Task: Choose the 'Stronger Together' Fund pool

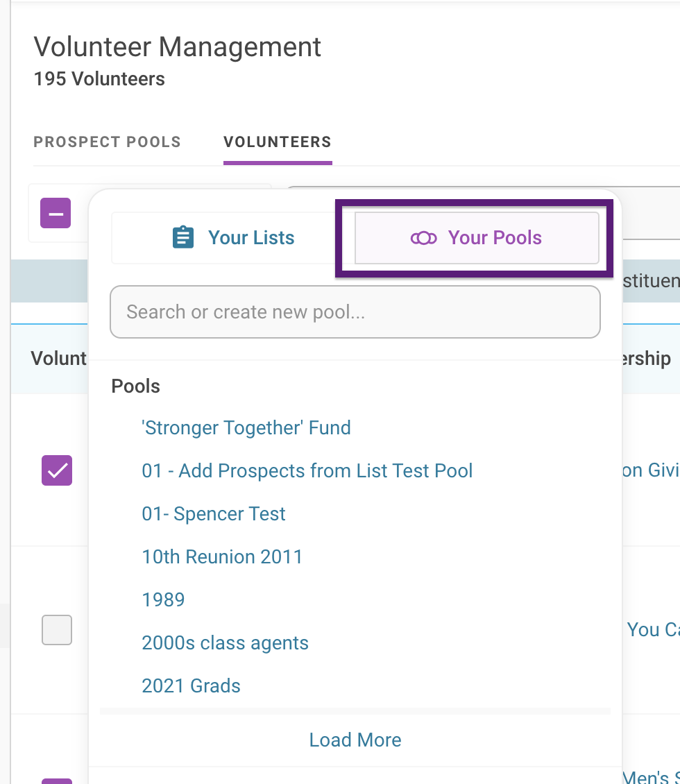Action: click(x=246, y=427)
